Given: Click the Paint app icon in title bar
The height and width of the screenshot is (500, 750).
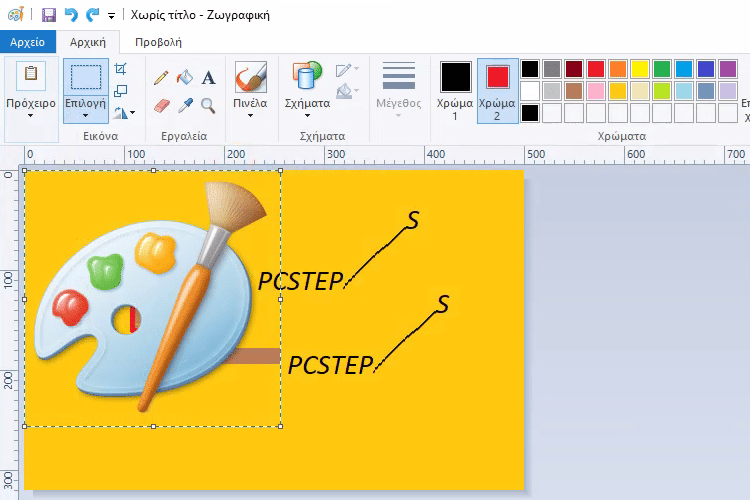Looking at the screenshot, I should [x=16, y=14].
